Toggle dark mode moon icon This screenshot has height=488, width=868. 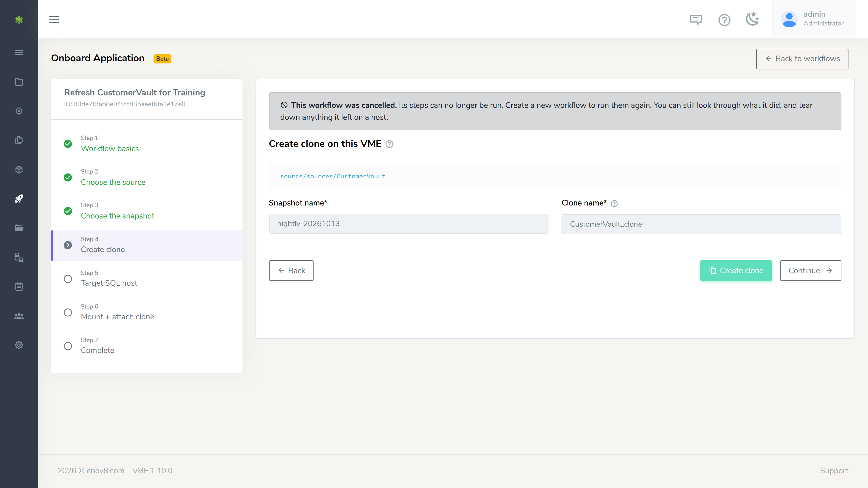752,19
